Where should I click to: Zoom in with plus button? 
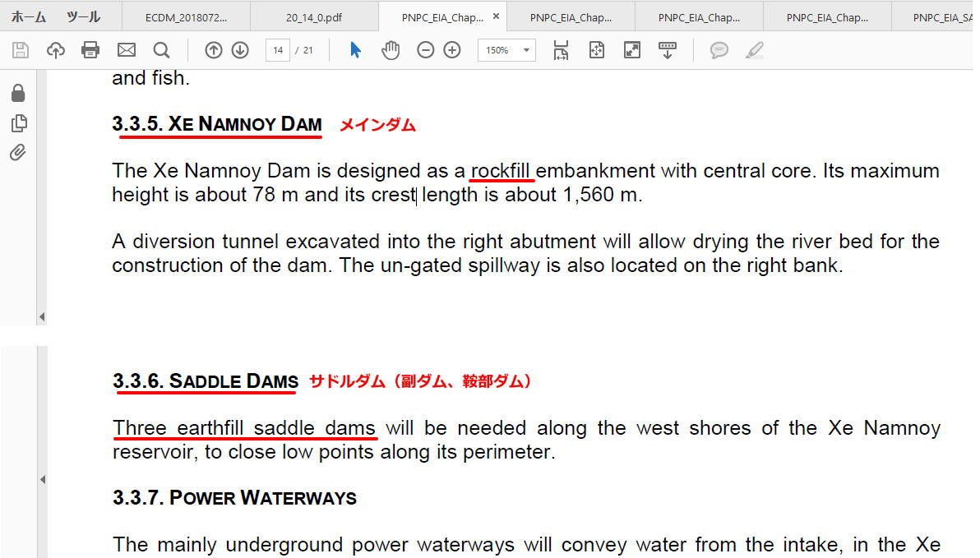click(x=452, y=50)
